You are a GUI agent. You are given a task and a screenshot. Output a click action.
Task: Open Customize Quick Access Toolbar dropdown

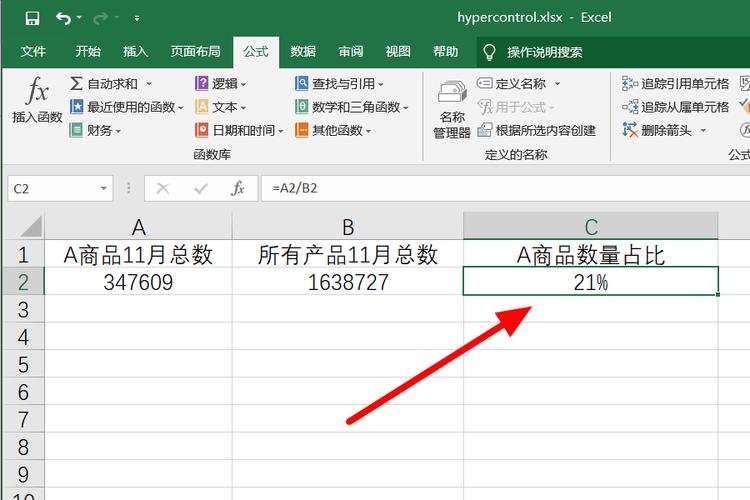[137, 18]
